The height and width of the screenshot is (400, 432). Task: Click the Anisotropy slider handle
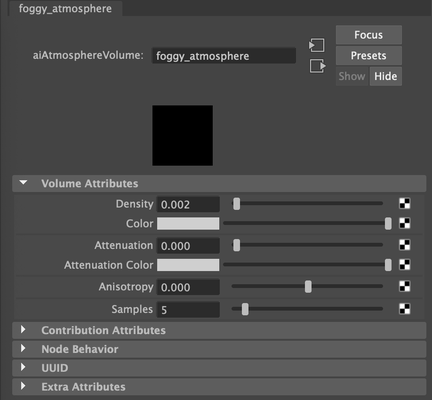pyautogui.click(x=308, y=287)
